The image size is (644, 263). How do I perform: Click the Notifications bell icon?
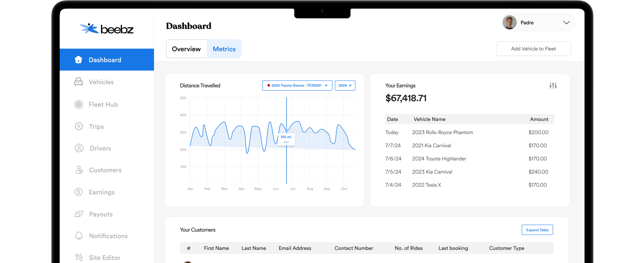pos(79,235)
